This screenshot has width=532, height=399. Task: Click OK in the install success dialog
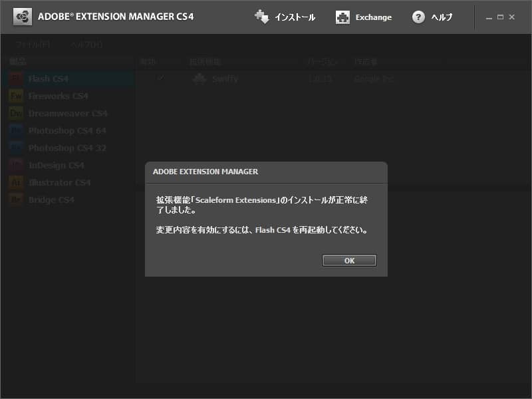point(349,261)
